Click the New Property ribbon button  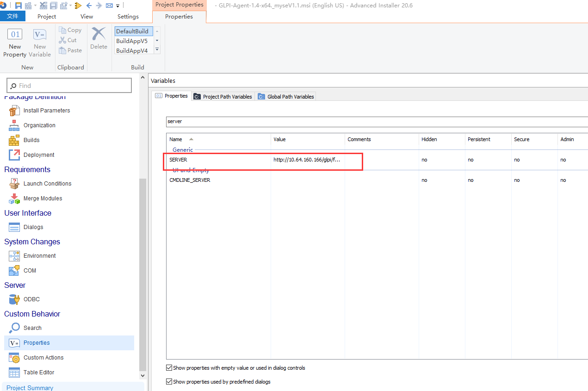(15, 43)
